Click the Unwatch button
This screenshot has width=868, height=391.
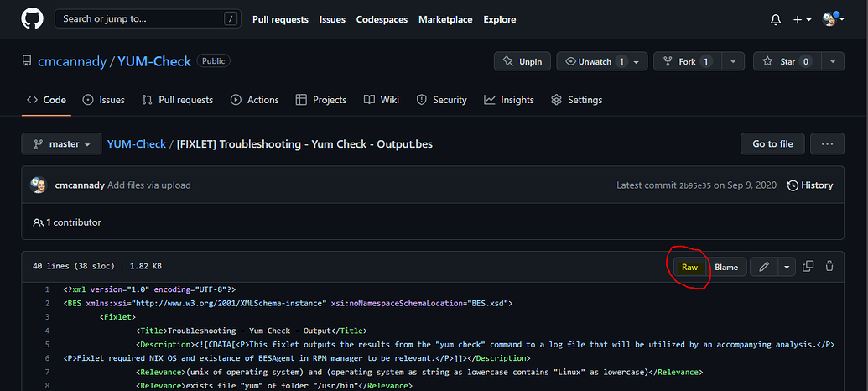595,61
